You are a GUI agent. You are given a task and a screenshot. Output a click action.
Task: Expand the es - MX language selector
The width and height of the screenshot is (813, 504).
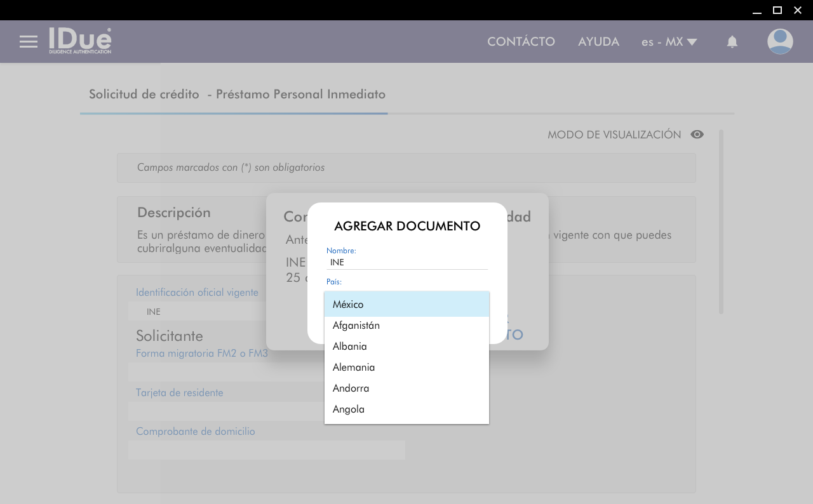[x=669, y=42]
